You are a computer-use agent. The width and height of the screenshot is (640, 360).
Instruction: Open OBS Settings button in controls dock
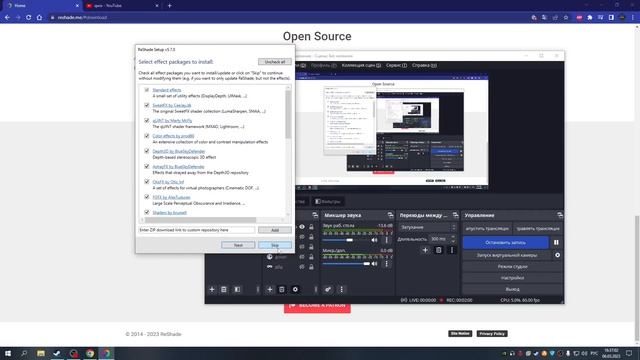(x=512, y=278)
